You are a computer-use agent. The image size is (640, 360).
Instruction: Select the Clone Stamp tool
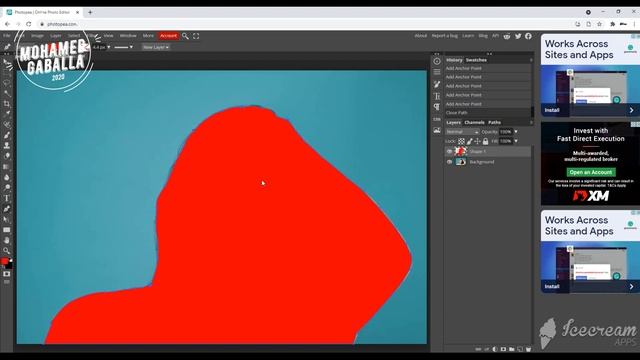(x=7, y=145)
